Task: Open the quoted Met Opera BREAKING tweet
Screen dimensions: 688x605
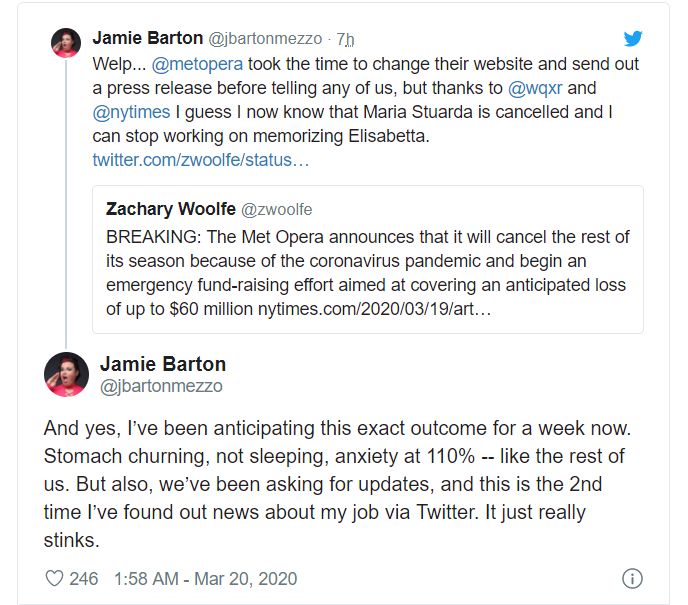Action: tap(368, 259)
